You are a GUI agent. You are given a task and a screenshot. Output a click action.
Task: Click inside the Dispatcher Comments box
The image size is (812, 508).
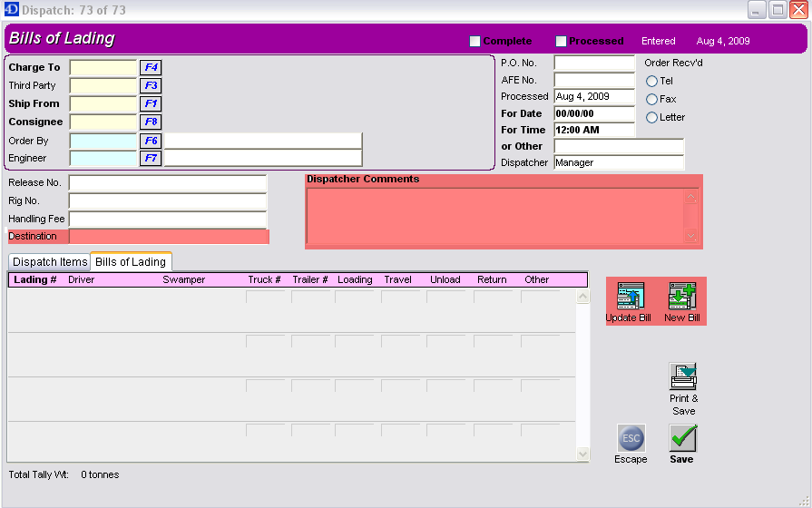tap(495, 216)
